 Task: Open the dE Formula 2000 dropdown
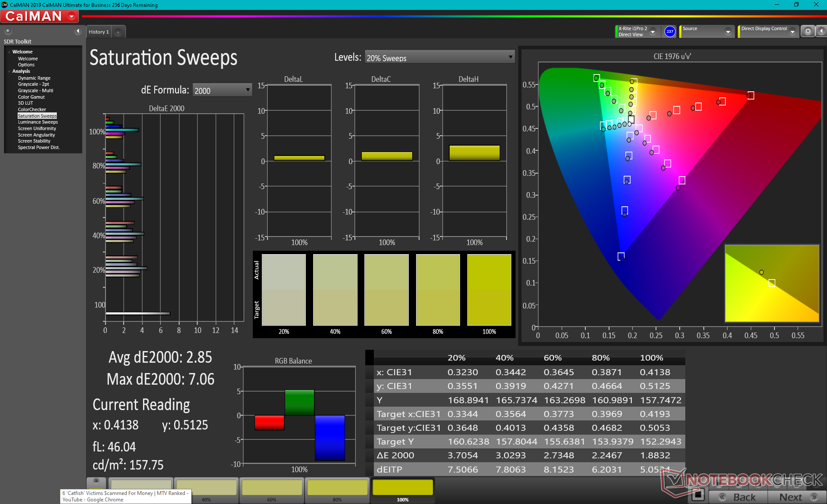[x=222, y=90]
